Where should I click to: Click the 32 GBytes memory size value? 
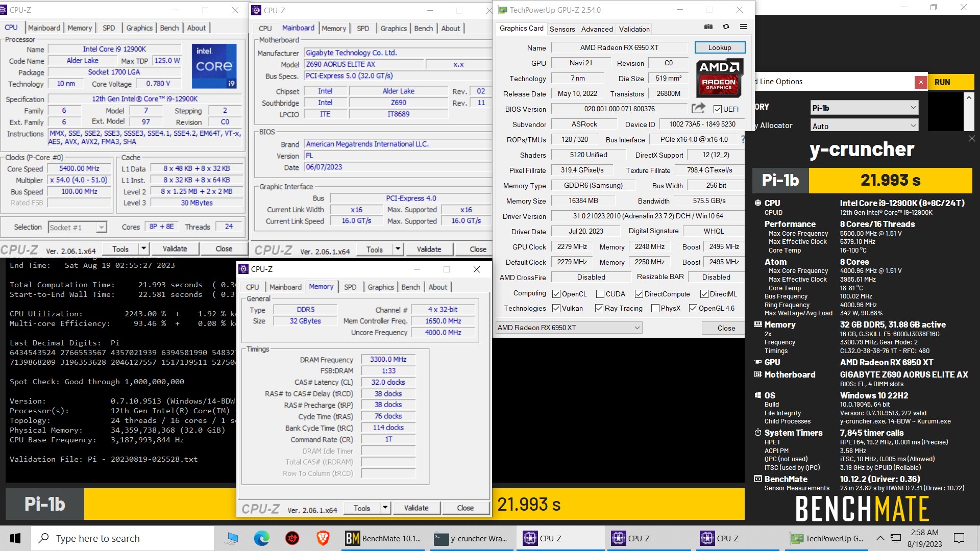point(305,321)
